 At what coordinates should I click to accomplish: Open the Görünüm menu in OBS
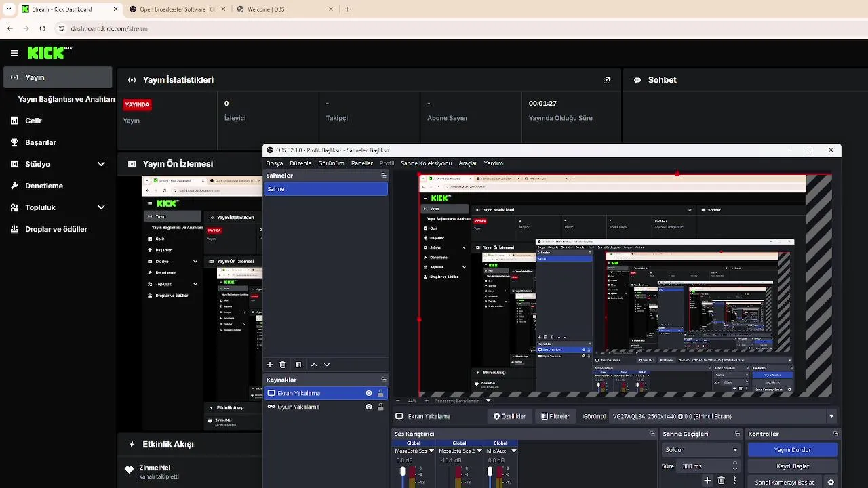click(332, 163)
